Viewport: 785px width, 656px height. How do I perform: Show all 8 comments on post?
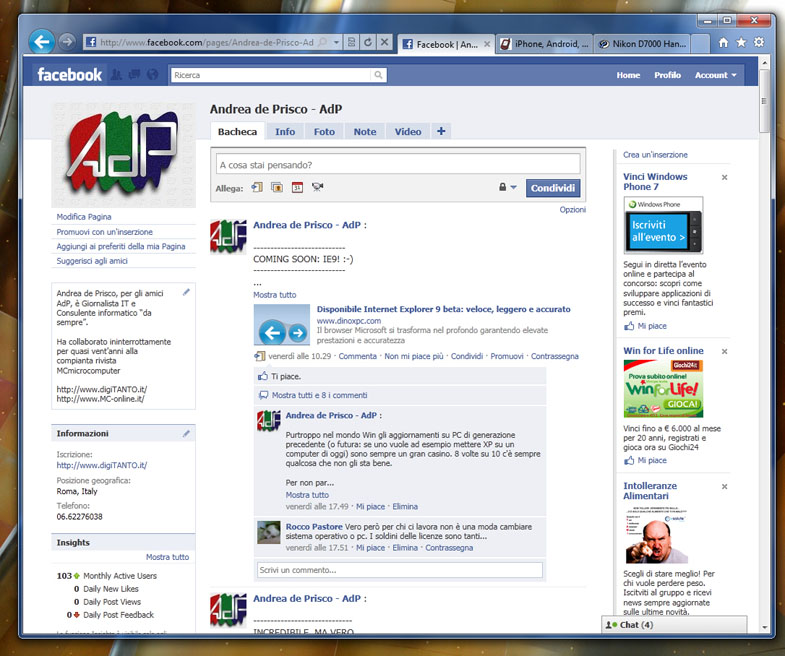coord(319,395)
